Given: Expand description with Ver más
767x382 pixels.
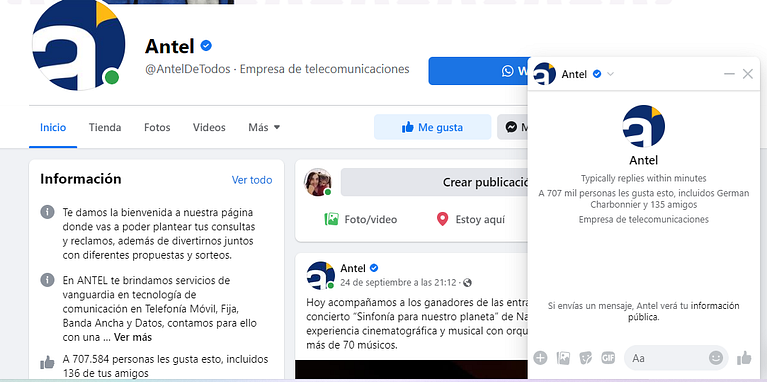Looking at the screenshot, I should [133, 337].
